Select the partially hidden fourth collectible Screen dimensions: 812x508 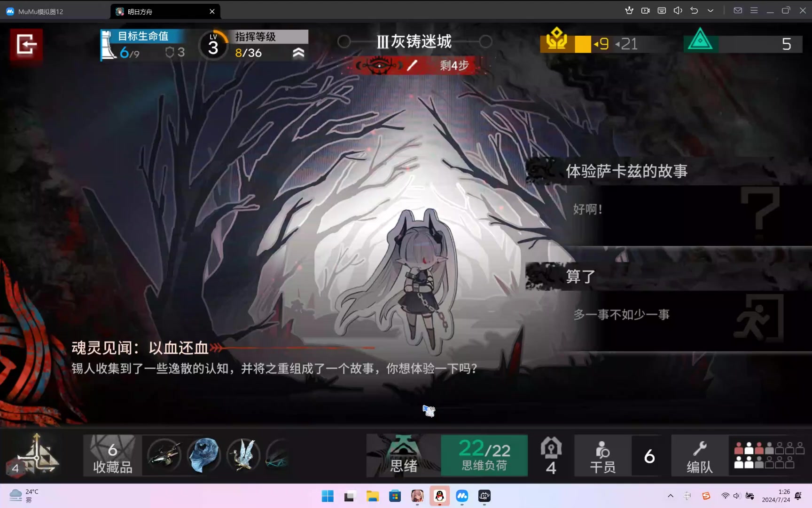277,455
